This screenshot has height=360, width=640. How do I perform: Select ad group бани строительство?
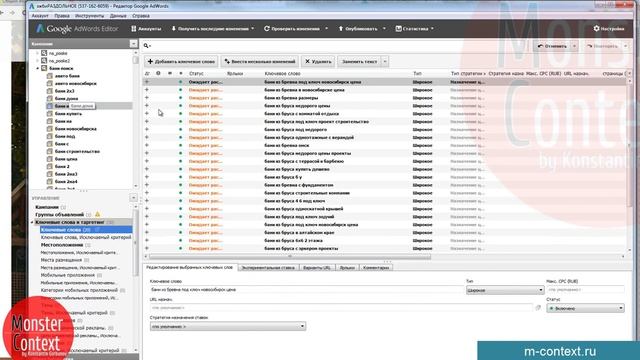point(77,151)
